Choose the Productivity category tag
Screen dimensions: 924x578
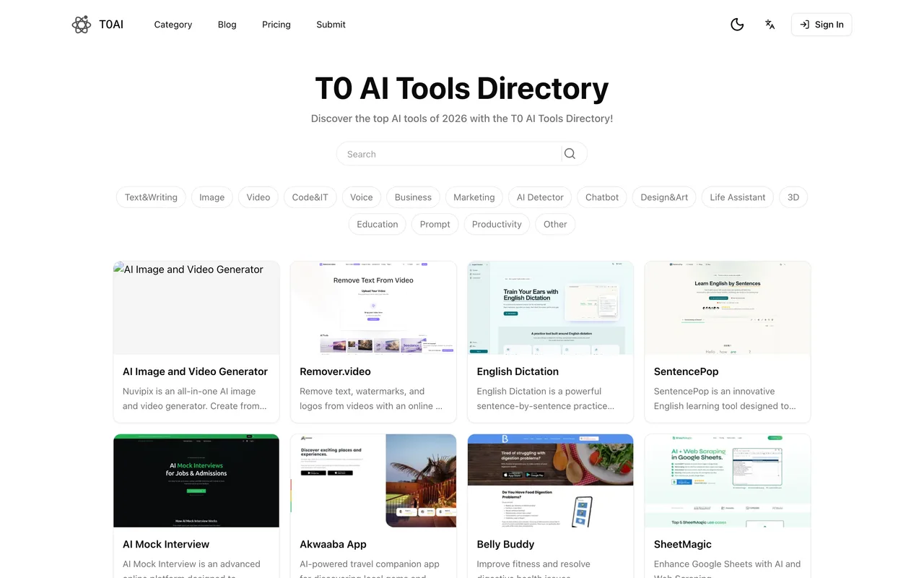pos(497,224)
